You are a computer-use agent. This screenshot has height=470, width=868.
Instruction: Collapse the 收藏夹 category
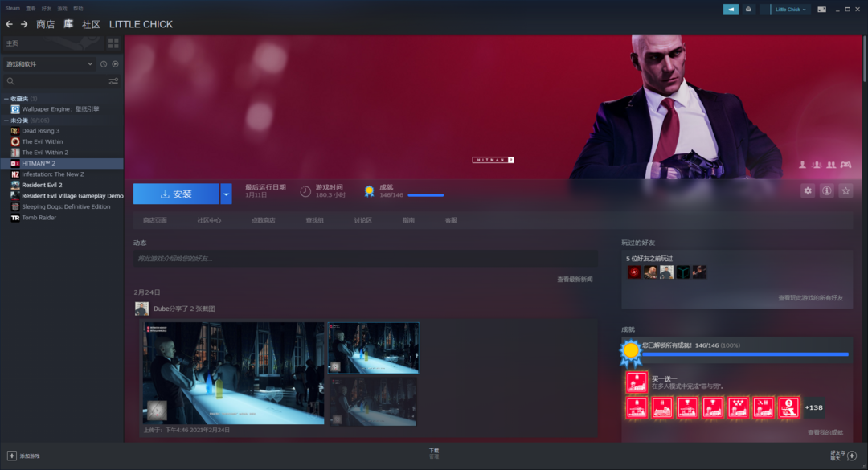pyautogui.click(x=6, y=99)
